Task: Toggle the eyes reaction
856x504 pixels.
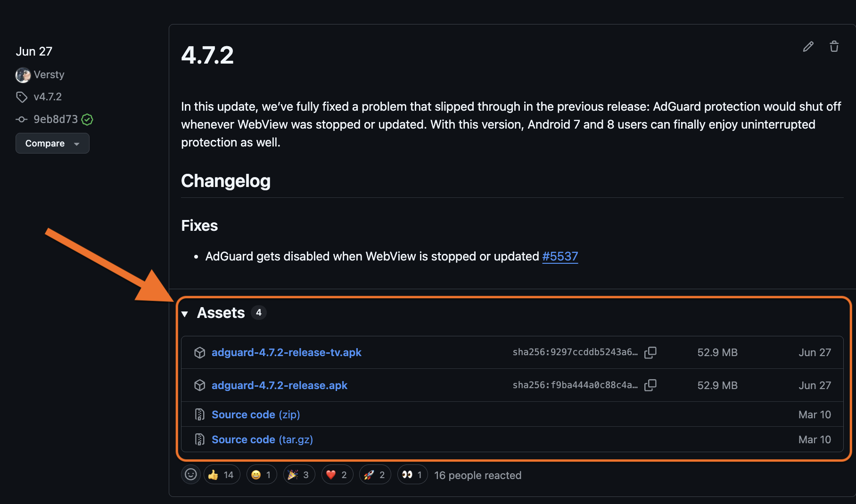Action: (412, 475)
